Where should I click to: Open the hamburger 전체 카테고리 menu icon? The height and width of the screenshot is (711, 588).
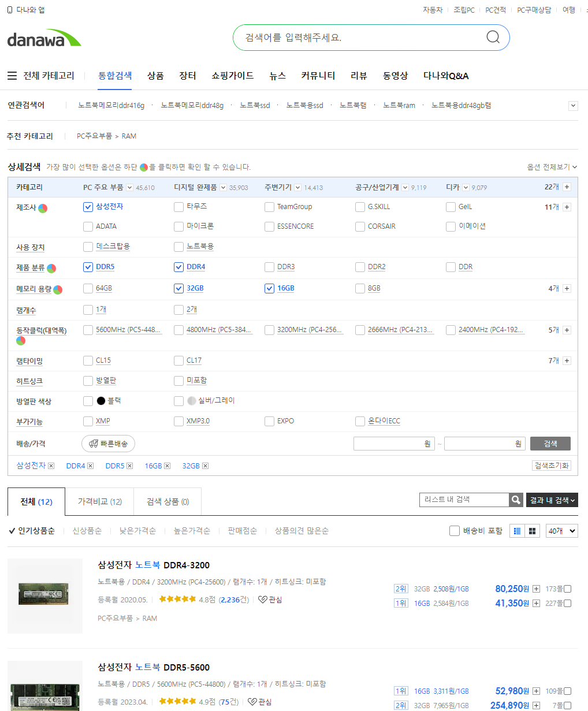coord(12,76)
